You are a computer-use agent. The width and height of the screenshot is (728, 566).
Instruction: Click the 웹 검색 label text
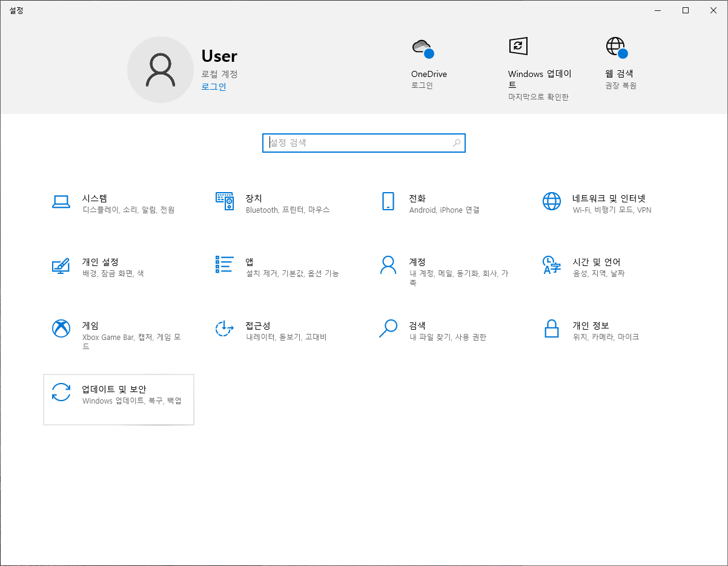(619, 74)
